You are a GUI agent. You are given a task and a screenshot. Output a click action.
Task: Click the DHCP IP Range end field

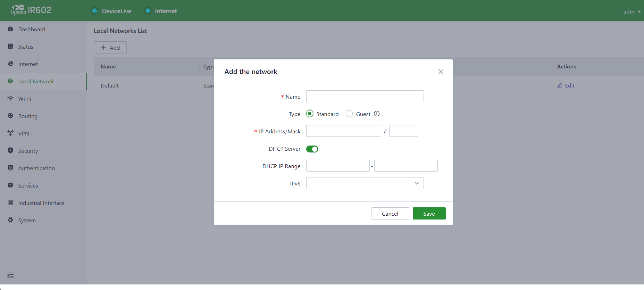pos(406,166)
